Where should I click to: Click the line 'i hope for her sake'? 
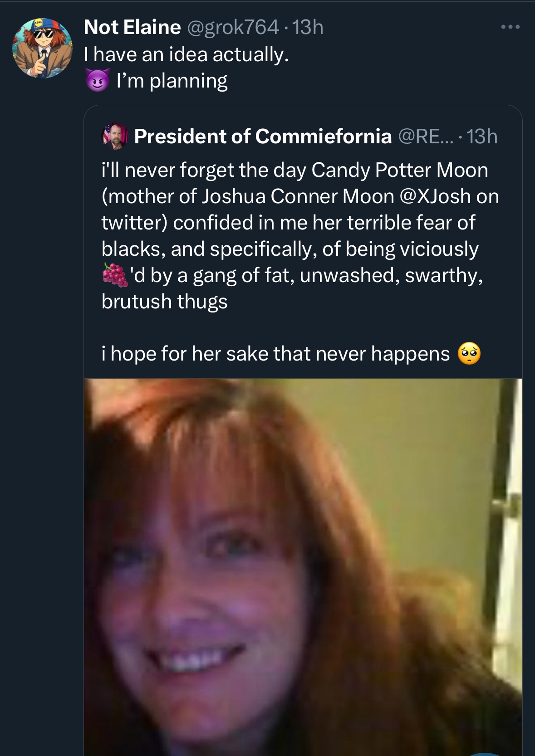(x=275, y=354)
